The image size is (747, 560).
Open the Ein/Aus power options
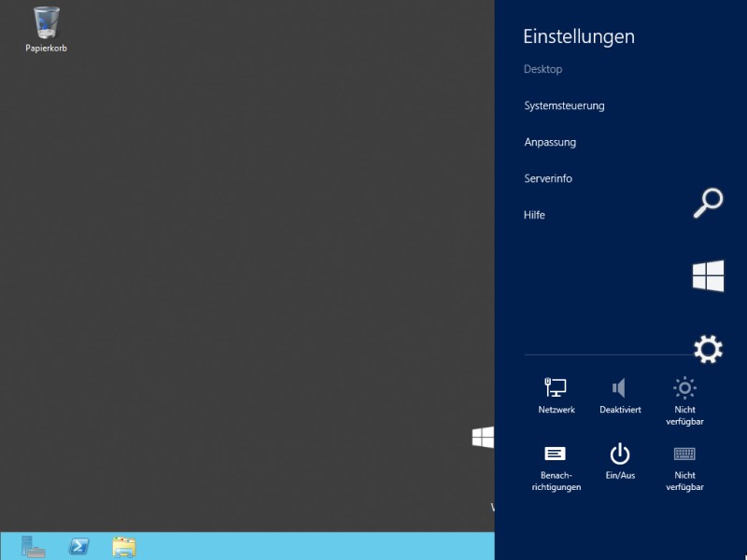tap(620, 461)
